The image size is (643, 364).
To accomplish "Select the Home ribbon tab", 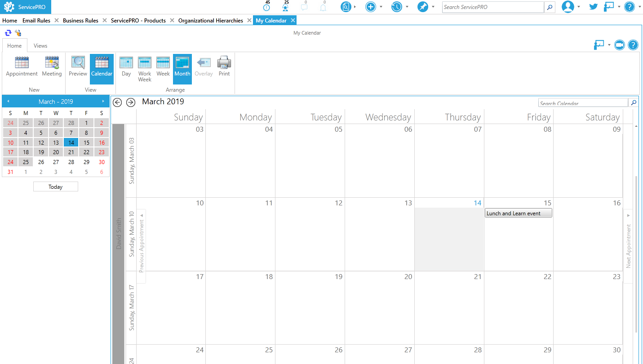I will (x=14, y=45).
